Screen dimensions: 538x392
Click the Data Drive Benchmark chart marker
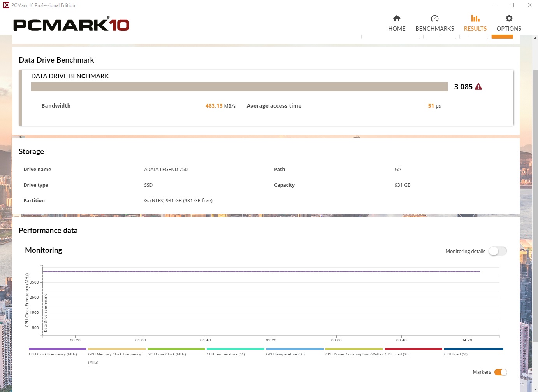click(x=45, y=313)
